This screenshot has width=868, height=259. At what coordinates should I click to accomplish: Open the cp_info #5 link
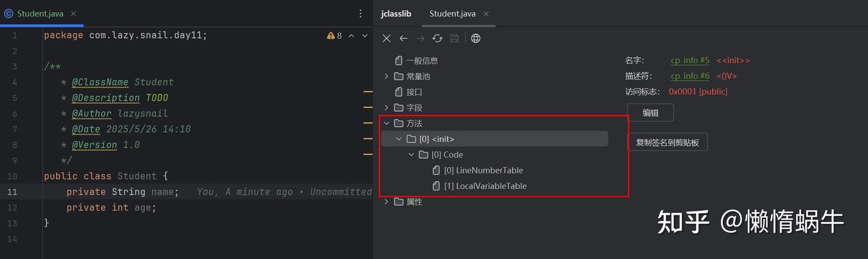(690, 60)
